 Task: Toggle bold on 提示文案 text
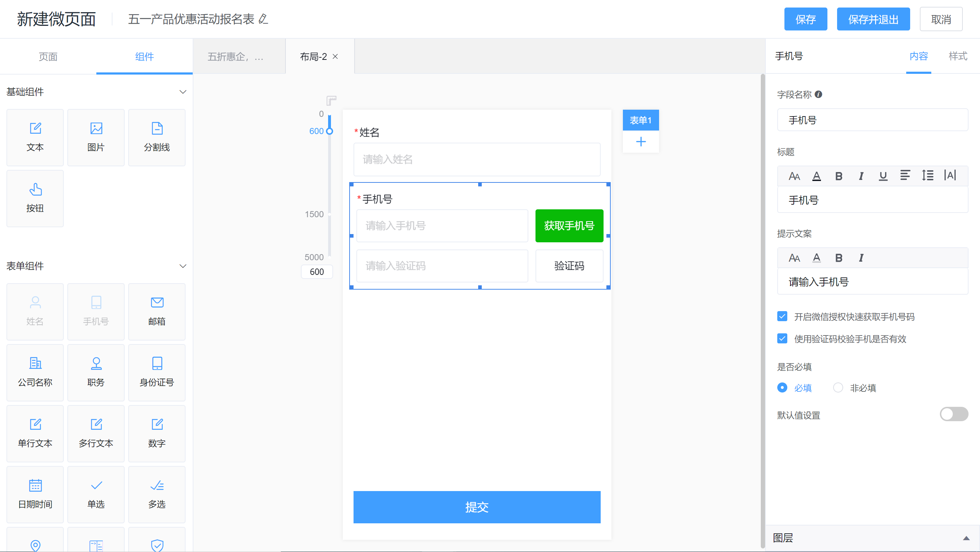839,258
